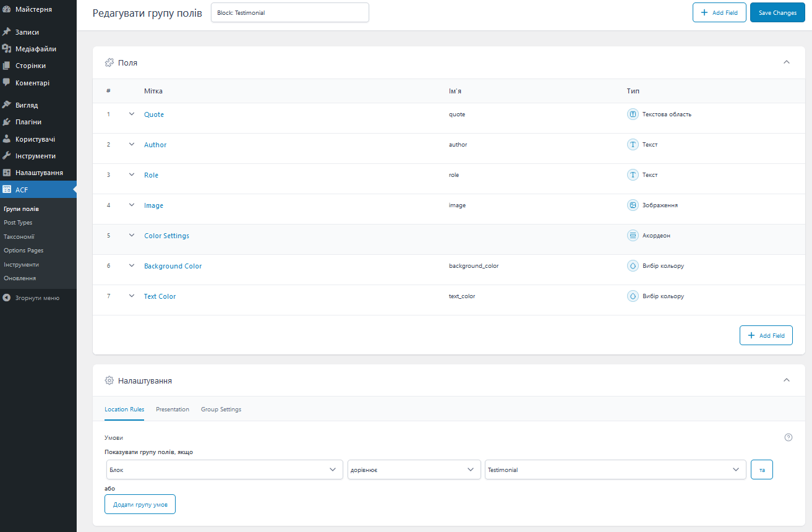The image size is (812, 532).
Task: Open the Testimonial value dropdown
Action: pos(615,470)
